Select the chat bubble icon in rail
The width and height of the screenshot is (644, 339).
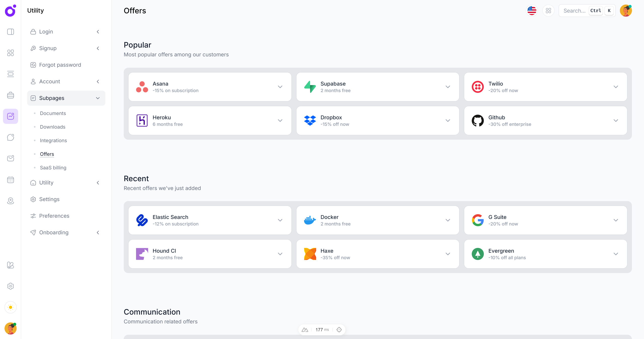pos(11,137)
